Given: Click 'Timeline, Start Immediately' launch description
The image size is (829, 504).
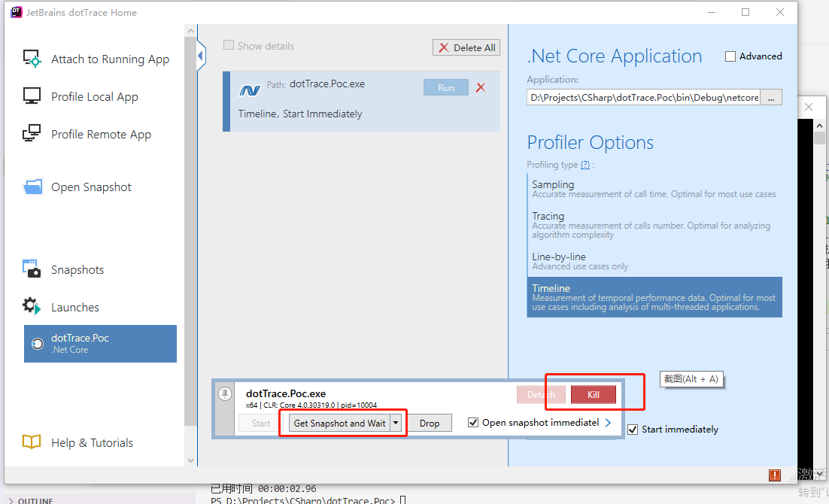Looking at the screenshot, I should [299, 114].
